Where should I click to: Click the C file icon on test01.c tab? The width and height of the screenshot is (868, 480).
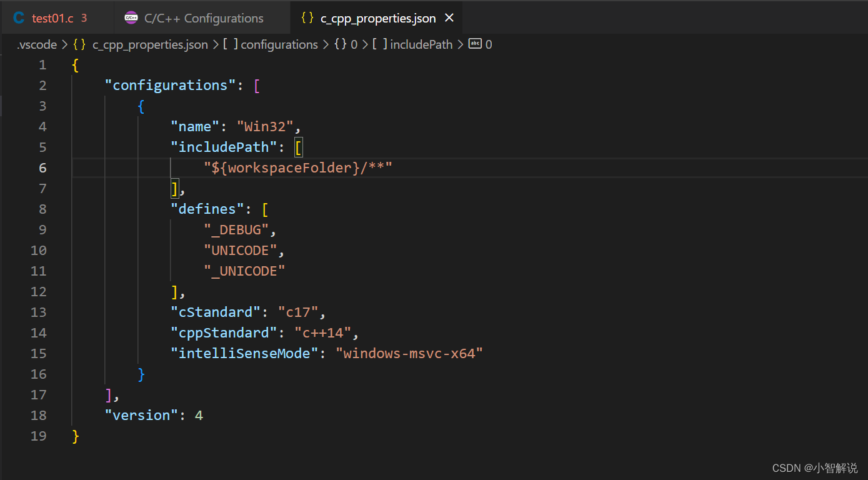[18, 17]
